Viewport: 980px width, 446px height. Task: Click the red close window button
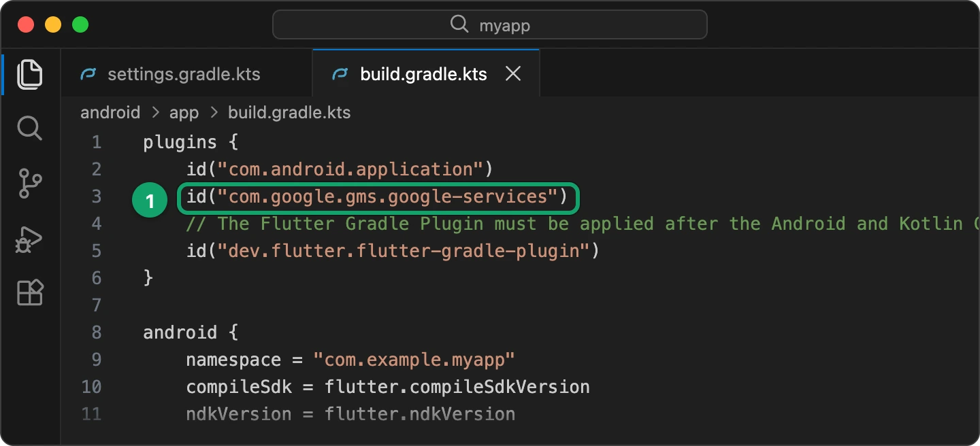coord(26,25)
